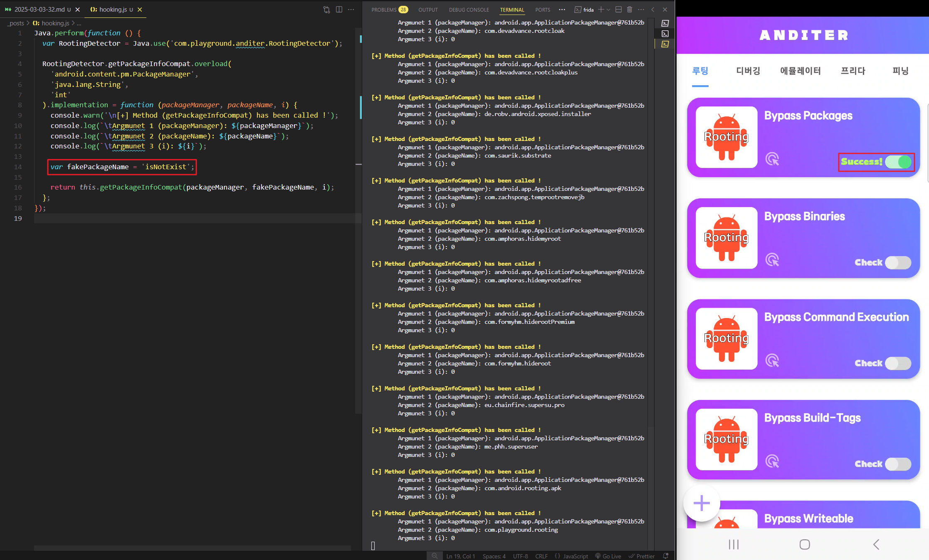Select the first terminal in the terminal list
Image resolution: width=929 pixels, height=560 pixels.
coord(665,23)
